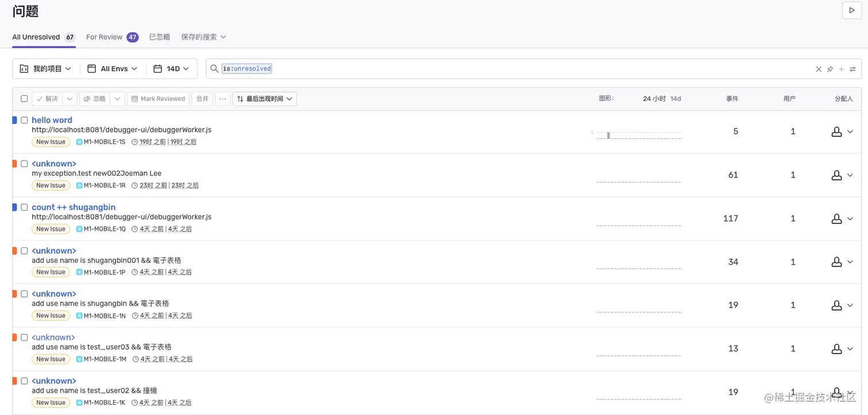
Task: Expand assignee chevron for hello word issue
Action: (x=850, y=131)
